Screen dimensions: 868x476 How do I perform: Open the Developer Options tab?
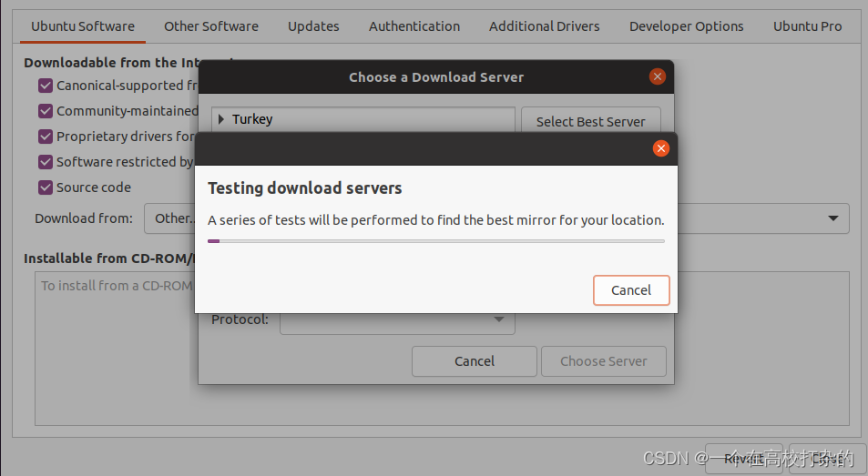[x=687, y=26]
